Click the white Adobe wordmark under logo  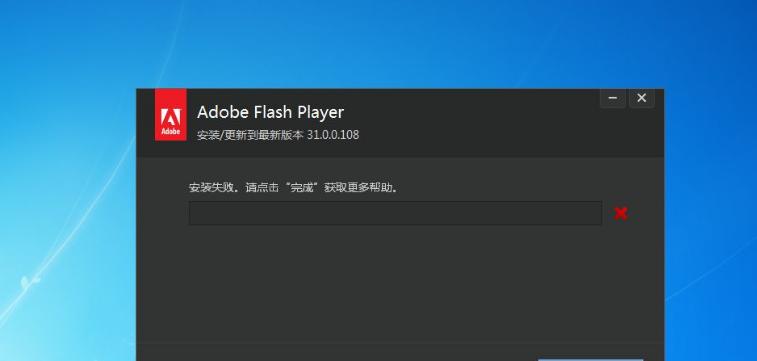tap(170, 131)
